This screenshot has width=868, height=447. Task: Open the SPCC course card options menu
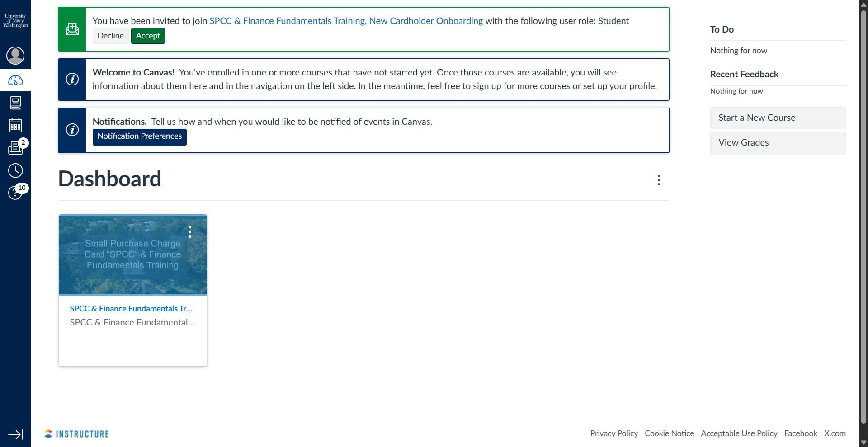189,232
